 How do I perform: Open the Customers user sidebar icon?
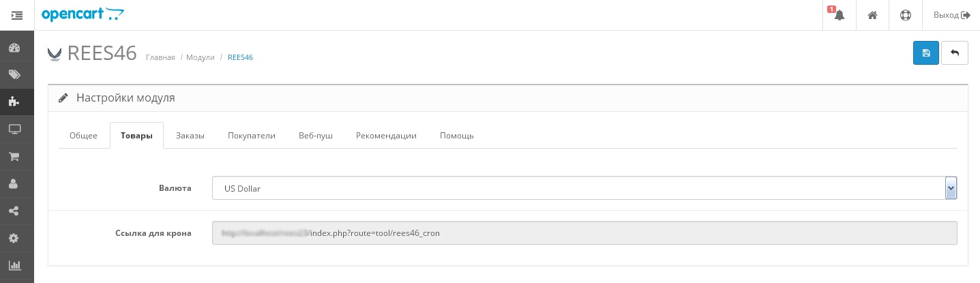point(14,183)
